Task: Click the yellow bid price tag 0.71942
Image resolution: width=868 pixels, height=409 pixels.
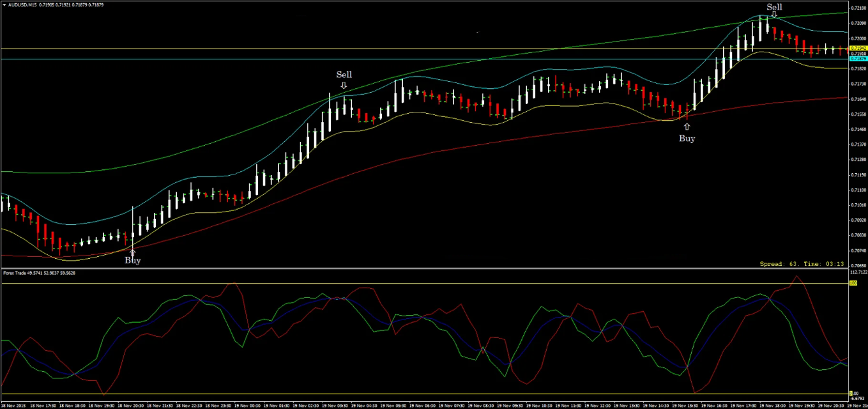Action: 859,47
